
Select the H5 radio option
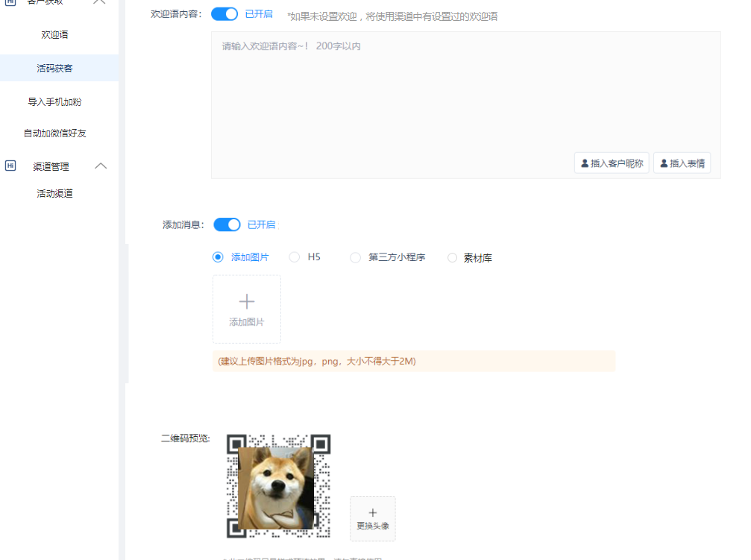(295, 257)
